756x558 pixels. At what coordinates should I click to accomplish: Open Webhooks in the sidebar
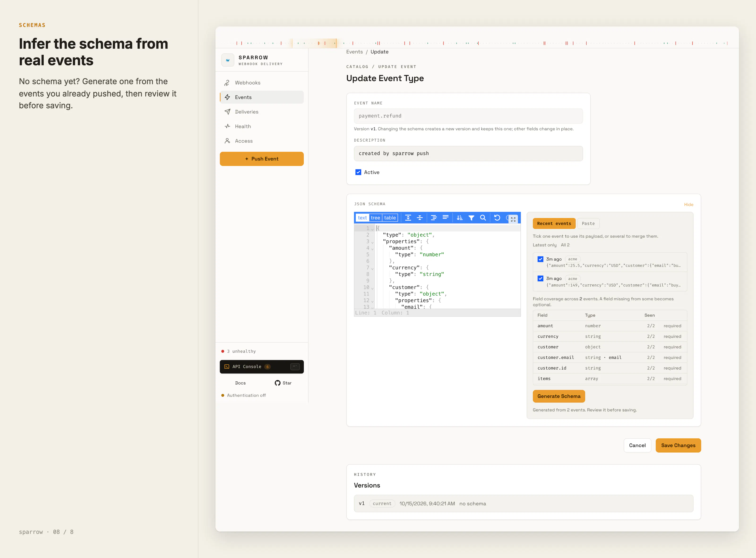tap(262, 83)
